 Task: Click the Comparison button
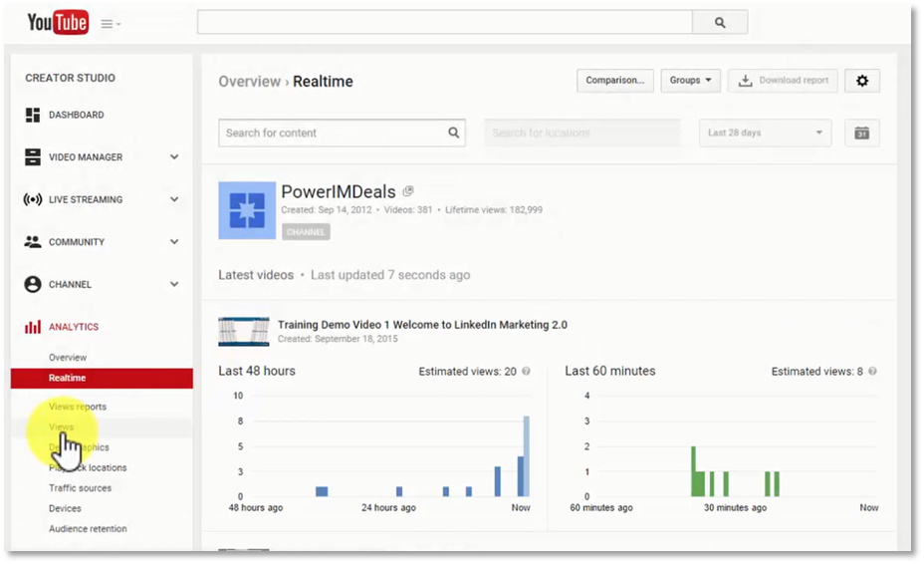614,81
